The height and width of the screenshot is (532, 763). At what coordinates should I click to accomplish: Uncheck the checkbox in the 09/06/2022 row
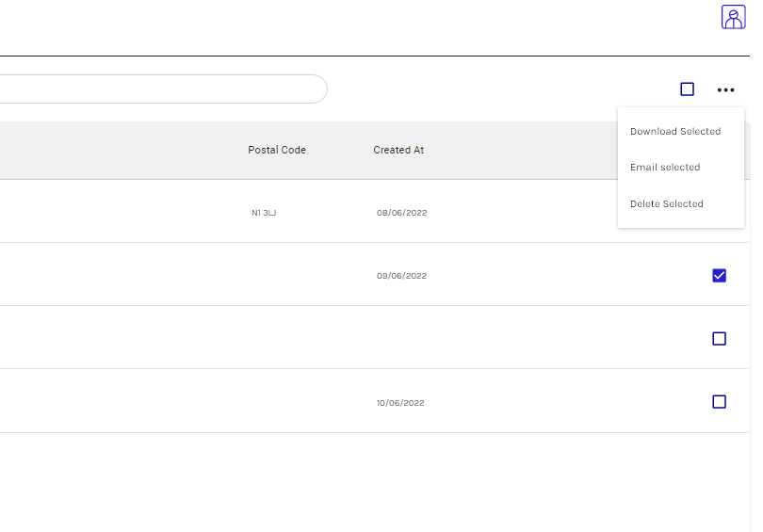pyautogui.click(x=719, y=276)
